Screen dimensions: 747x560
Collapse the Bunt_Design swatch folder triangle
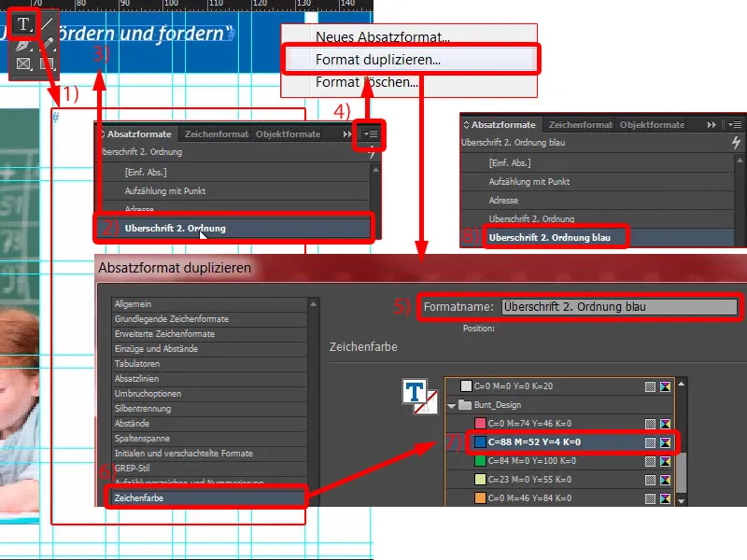(x=452, y=406)
